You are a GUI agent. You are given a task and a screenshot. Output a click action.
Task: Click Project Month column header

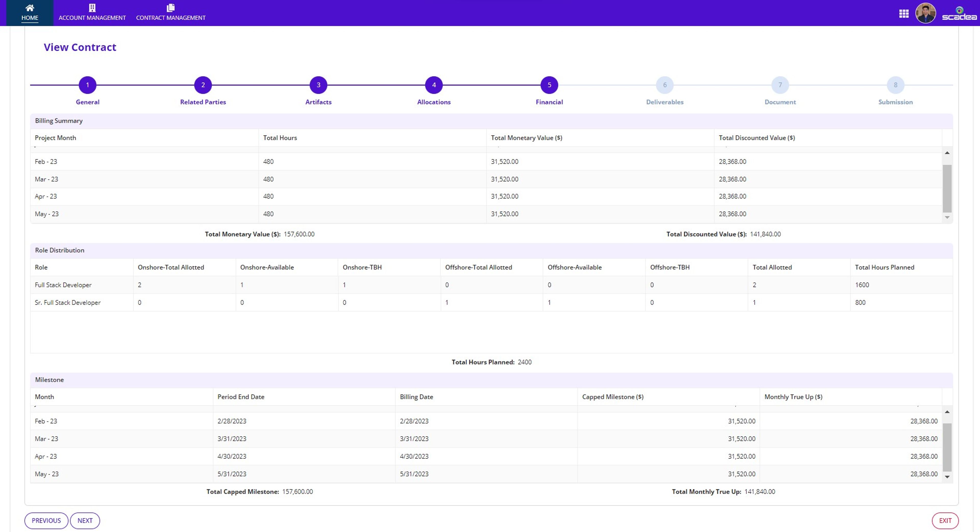pos(144,138)
